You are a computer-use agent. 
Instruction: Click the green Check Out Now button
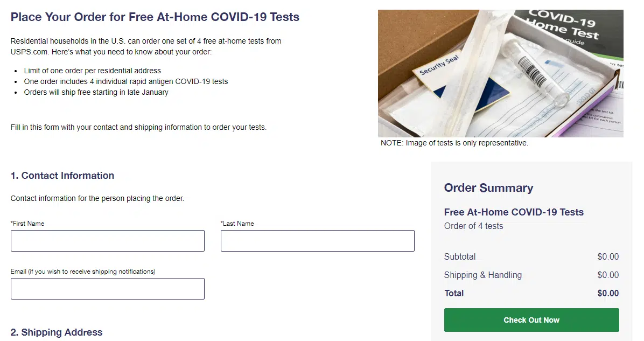(x=531, y=319)
